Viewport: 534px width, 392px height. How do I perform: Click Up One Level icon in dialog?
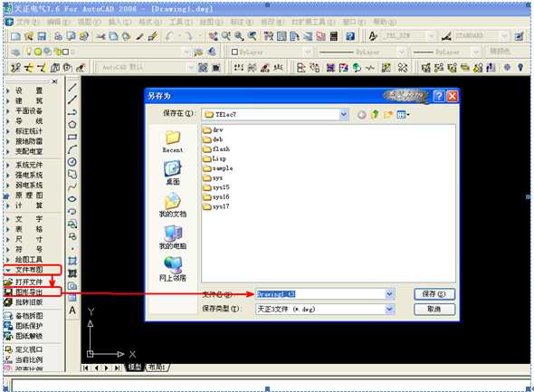click(375, 115)
